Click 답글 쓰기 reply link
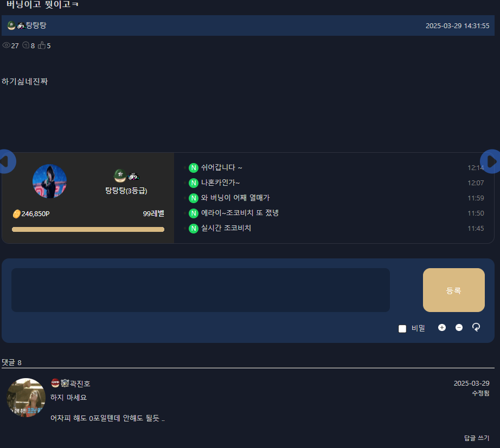This screenshot has height=448, width=500. [x=476, y=438]
